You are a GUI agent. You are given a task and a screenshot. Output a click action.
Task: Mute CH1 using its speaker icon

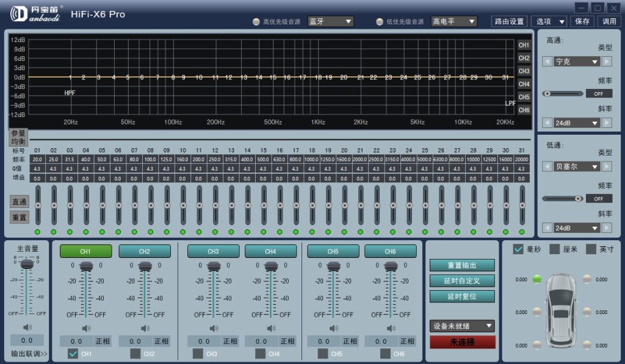86,328
